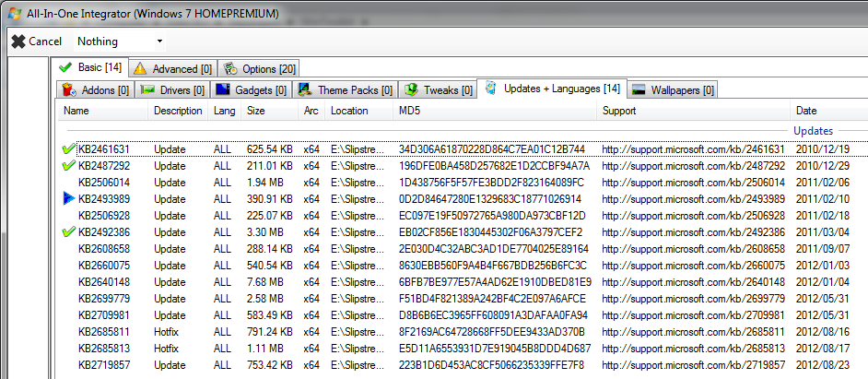Click the Options tab icon
Screen dimensions: 868x379
pos(229,69)
